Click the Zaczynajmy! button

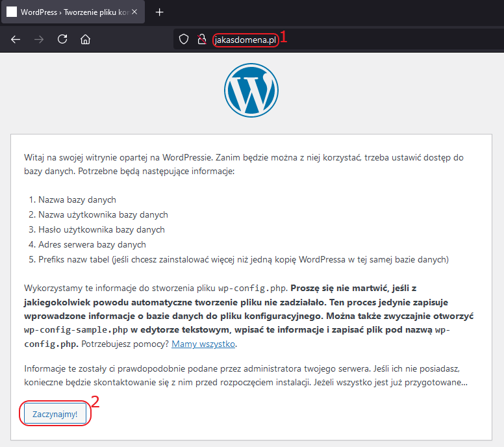(x=55, y=414)
